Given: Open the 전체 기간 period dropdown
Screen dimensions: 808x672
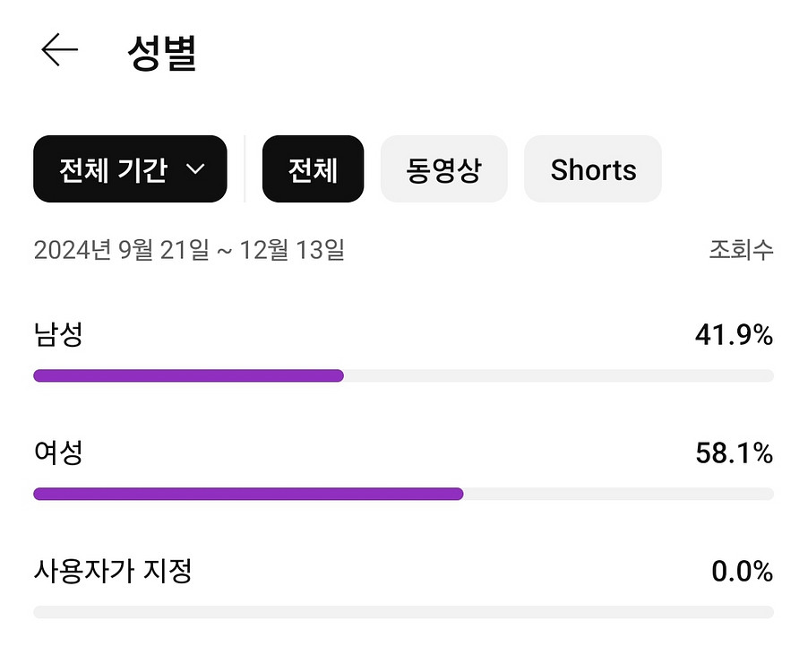Looking at the screenshot, I should pyautogui.click(x=130, y=169).
